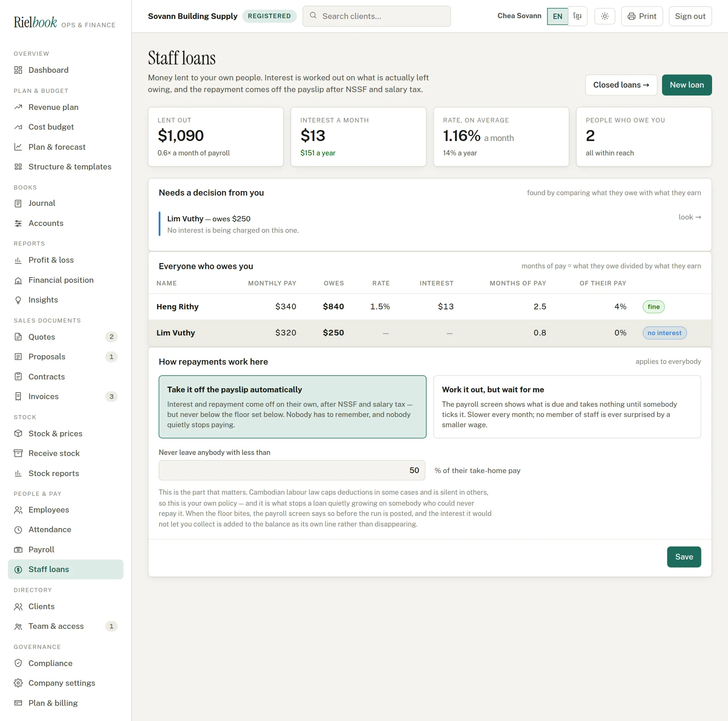Screen dimensions: 728x721
Task: Click the take-home pay percentage field
Action: click(x=292, y=470)
